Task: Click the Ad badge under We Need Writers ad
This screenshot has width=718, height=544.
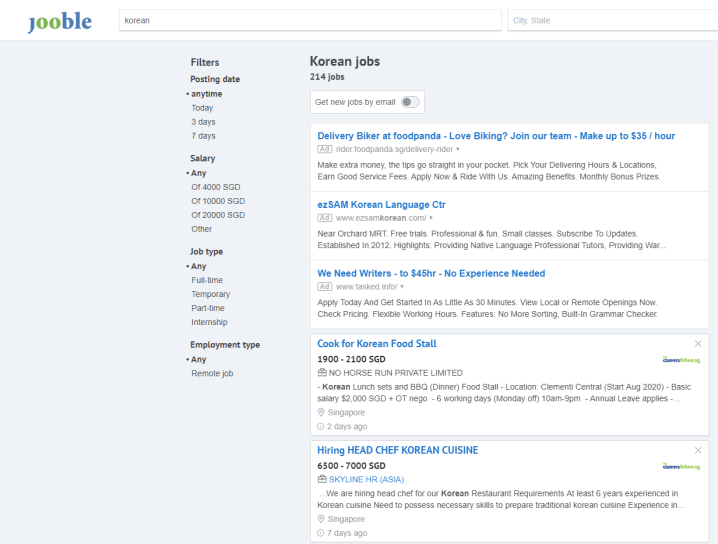Action: [325, 287]
